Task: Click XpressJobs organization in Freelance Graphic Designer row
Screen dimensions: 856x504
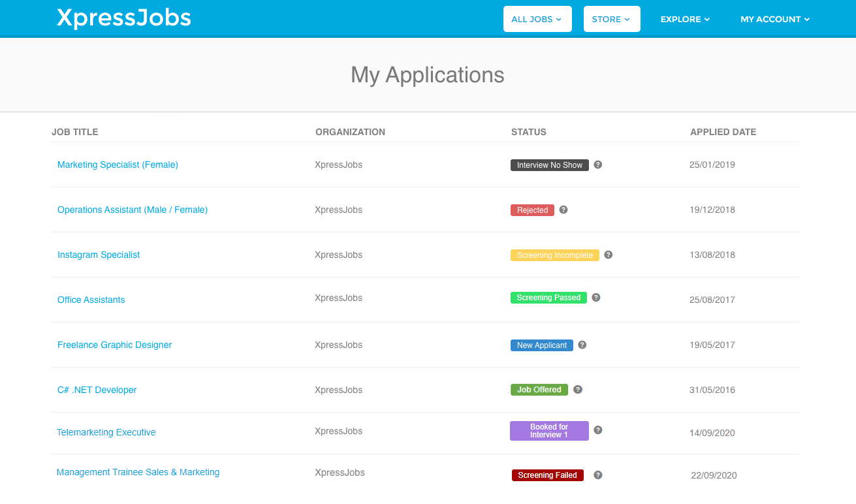Action: (x=338, y=345)
